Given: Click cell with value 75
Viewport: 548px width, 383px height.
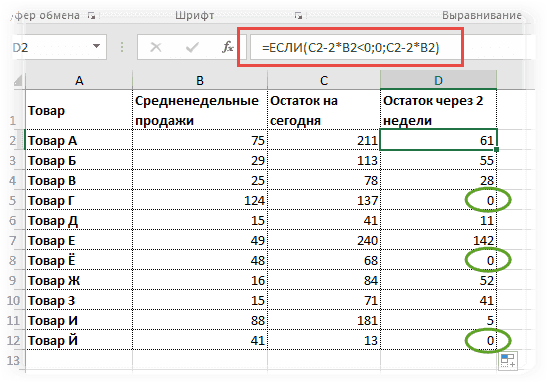Looking at the screenshot, I should [200, 140].
